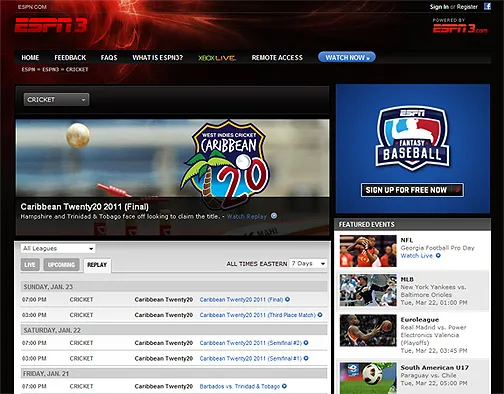Click the Facebook icon in header
The height and width of the screenshot is (394, 504).
click(x=487, y=6)
